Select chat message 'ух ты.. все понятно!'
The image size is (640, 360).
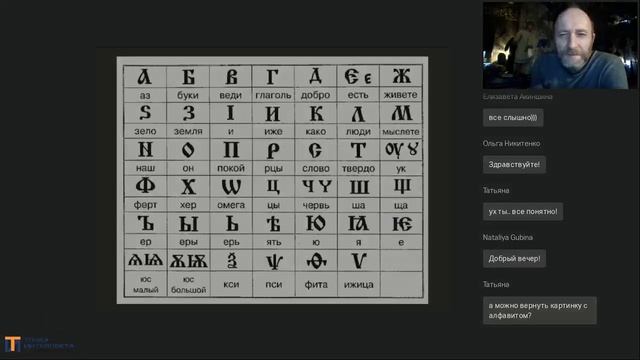pos(523,211)
